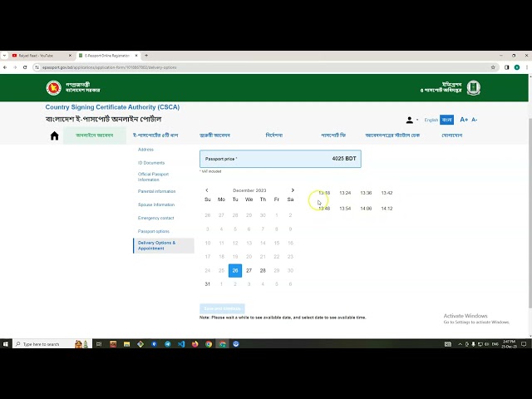Switch language to English

(431, 120)
